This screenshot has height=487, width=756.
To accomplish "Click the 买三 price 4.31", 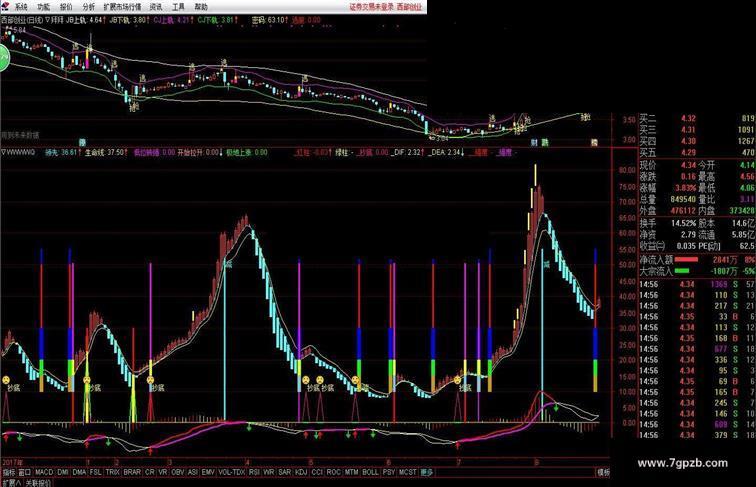I will click(x=688, y=130).
